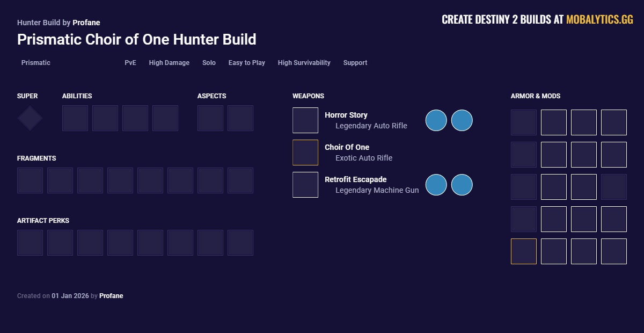Click the Horror Story weapon icon
Viewport: 644px width, 333px height.
[305, 120]
